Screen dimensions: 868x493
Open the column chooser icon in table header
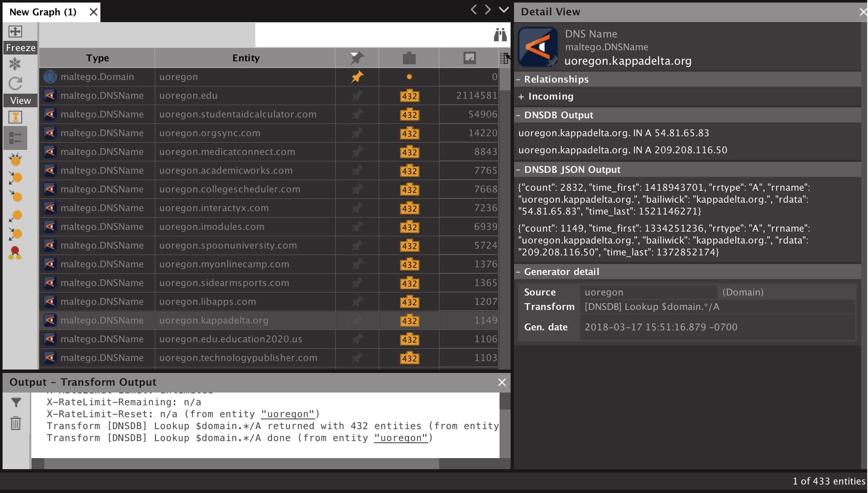pyautogui.click(x=505, y=58)
